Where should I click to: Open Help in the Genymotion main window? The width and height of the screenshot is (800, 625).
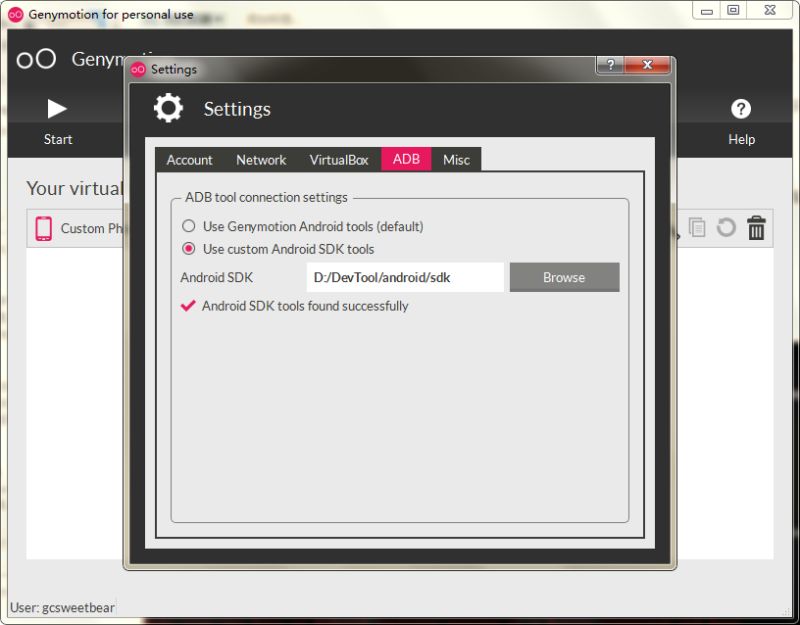(x=741, y=121)
